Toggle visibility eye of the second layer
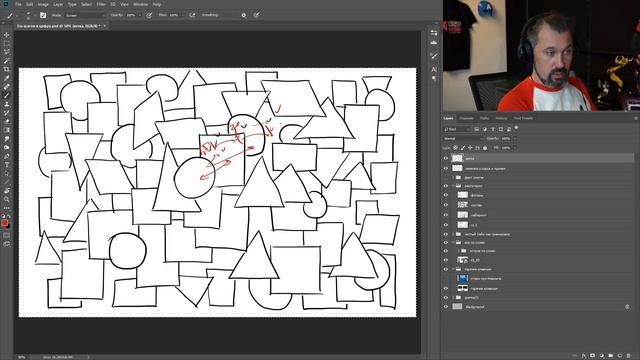Viewport: 640px width, 360px height. pyautogui.click(x=446, y=168)
